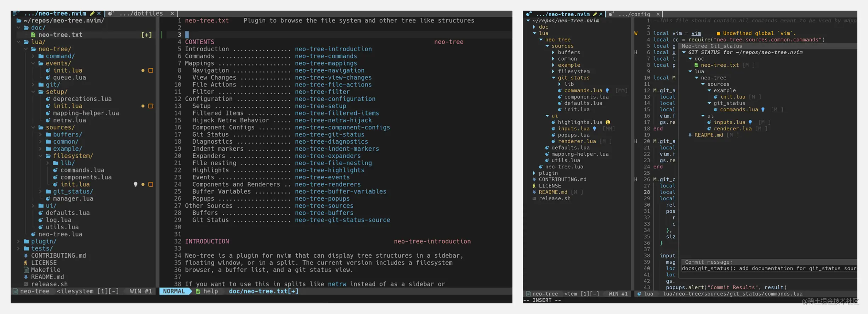The image size is (868, 314).
Task: Click the lightbulb beside inputs.lua in Git status popup
Action: point(750,122)
